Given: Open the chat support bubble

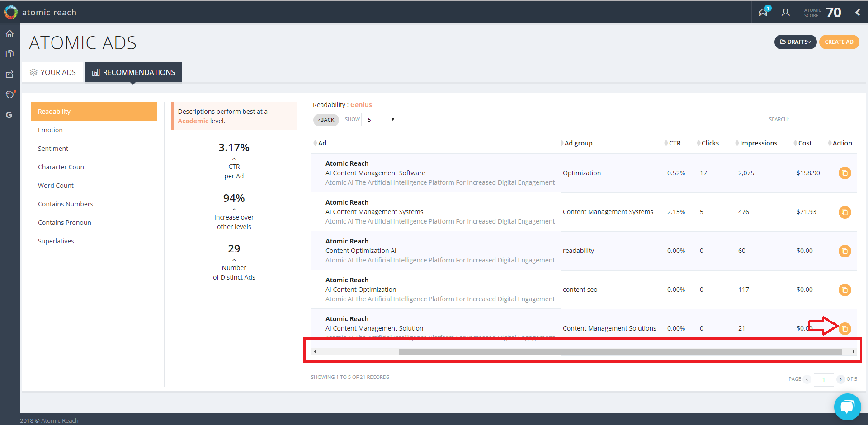Looking at the screenshot, I should click(848, 407).
